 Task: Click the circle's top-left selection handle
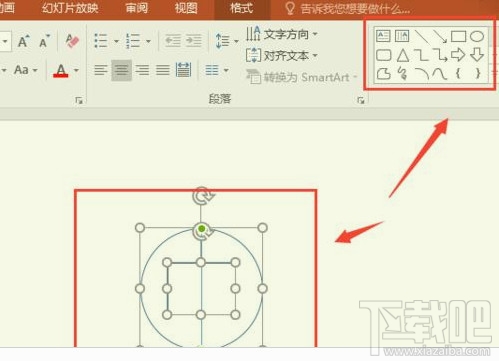tap(140, 228)
